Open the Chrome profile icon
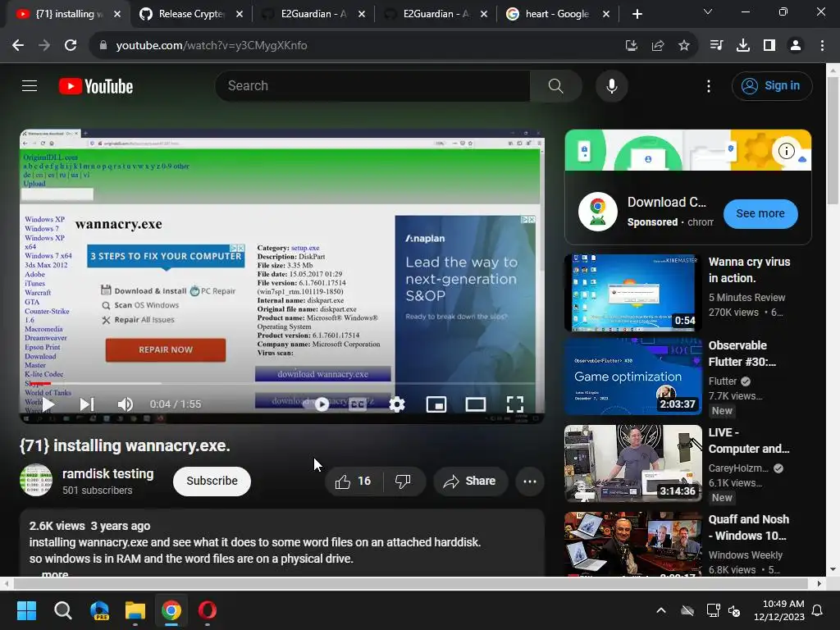This screenshot has width=840, height=630. [796, 46]
